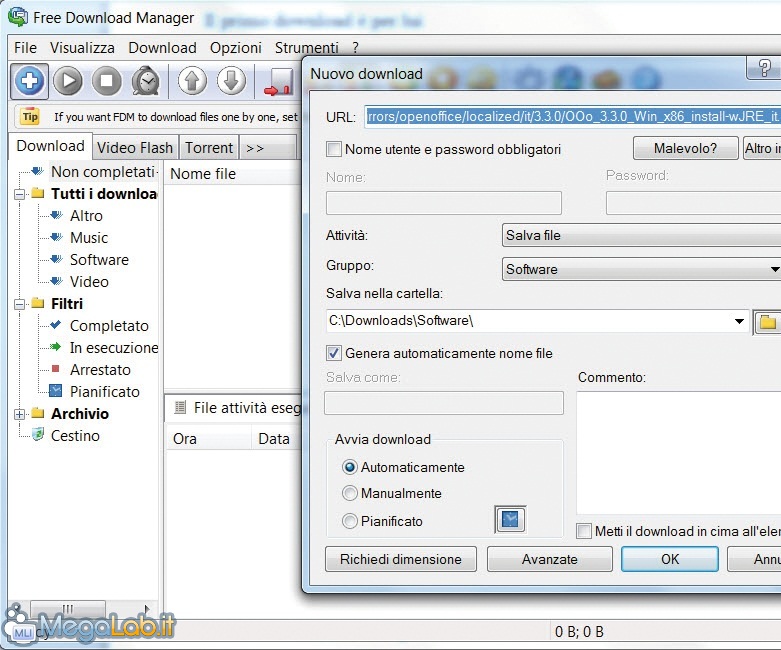Image resolution: width=781 pixels, height=650 pixels.
Task: Open the scheduler alarm clock icon
Action: (x=145, y=81)
